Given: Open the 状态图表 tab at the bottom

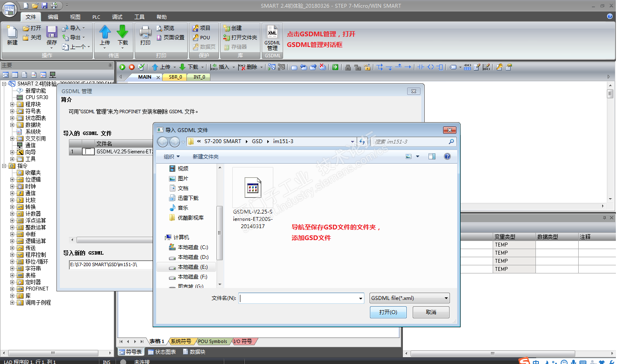Looking at the screenshot, I should 162,352.
